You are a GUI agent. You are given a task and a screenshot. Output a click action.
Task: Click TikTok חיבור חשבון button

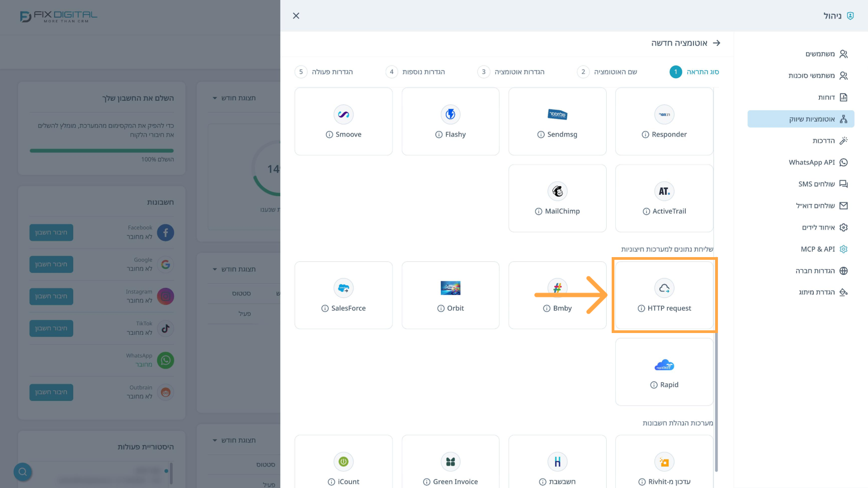[51, 328]
